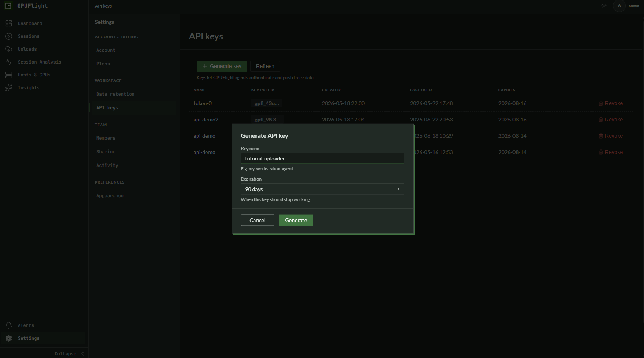
Task: Click trash icon to revoke token-3
Action: pos(601,103)
